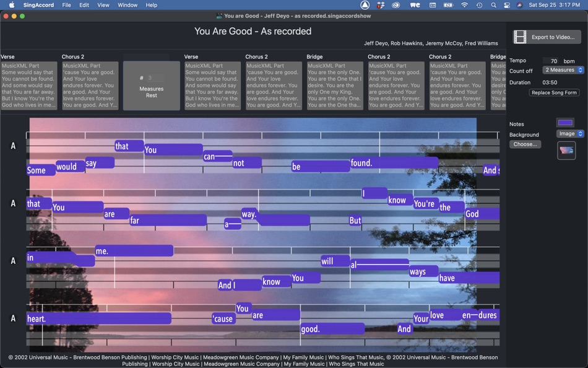Click the measures rest count field
588x368 pixels.
155,78
